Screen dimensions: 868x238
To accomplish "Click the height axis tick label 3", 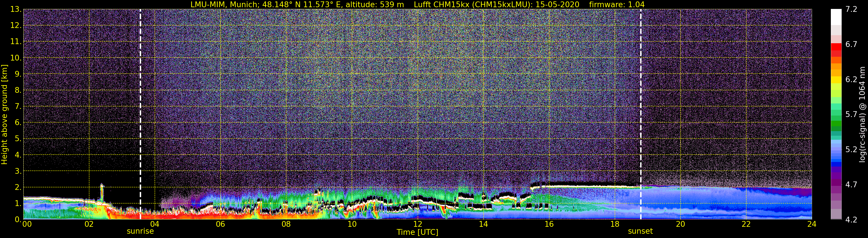I will coord(18,171).
